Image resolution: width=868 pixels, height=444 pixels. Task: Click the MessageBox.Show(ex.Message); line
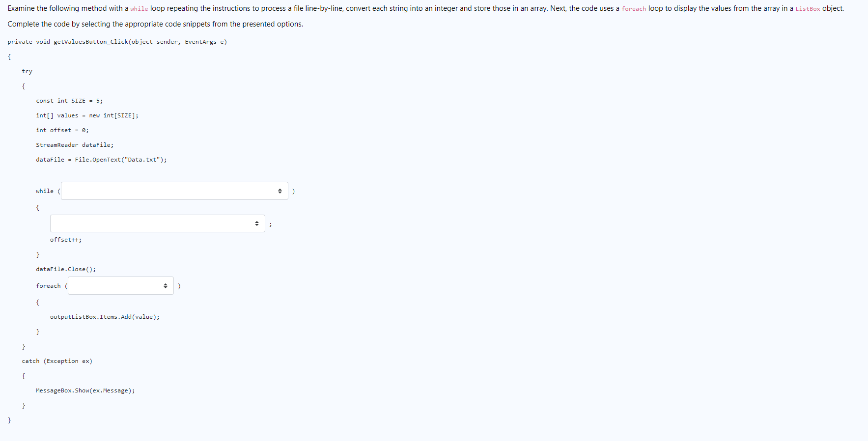pos(84,390)
